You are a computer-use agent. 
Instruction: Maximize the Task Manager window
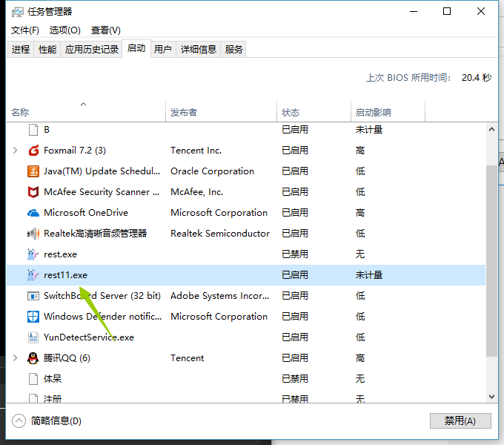(447, 12)
